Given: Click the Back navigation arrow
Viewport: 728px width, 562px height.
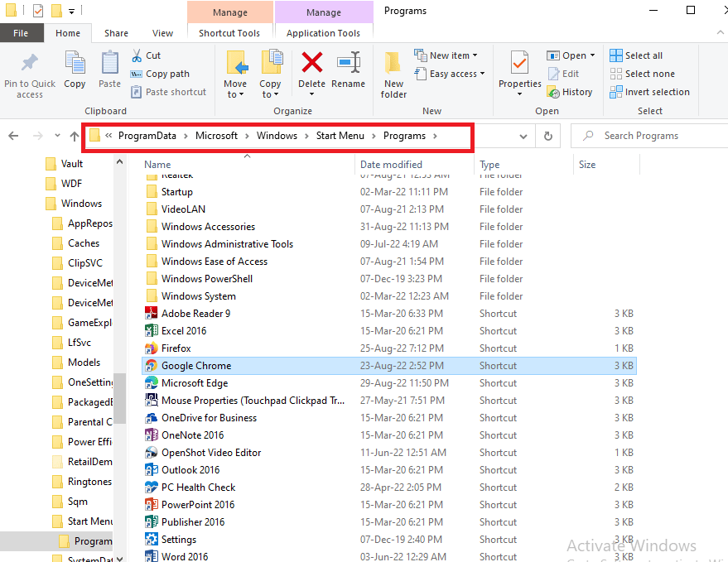Looking at the screenshot, I should 13,136.
